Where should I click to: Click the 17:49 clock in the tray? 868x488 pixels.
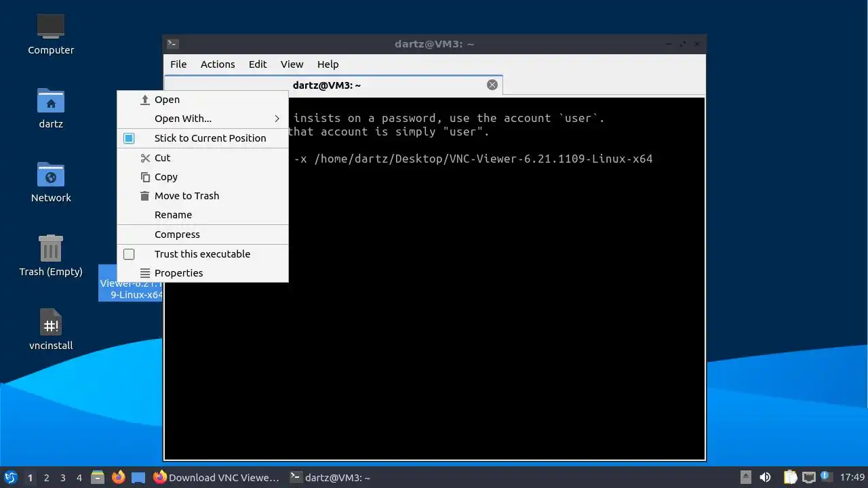coord(852,477)
